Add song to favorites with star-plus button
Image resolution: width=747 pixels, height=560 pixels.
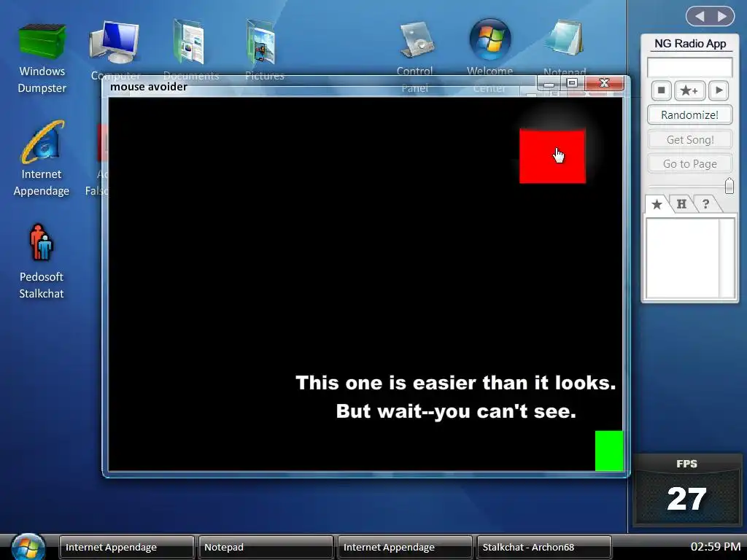point(689,90)
